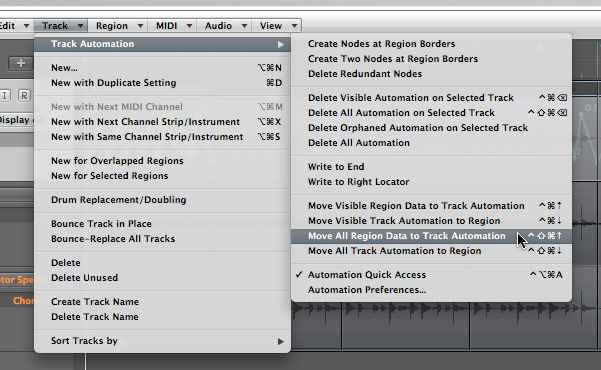Viewport: 601px width, 370px height.
Task: Select Create Two Nodes at Region Borders
Action: pos(431,59)
